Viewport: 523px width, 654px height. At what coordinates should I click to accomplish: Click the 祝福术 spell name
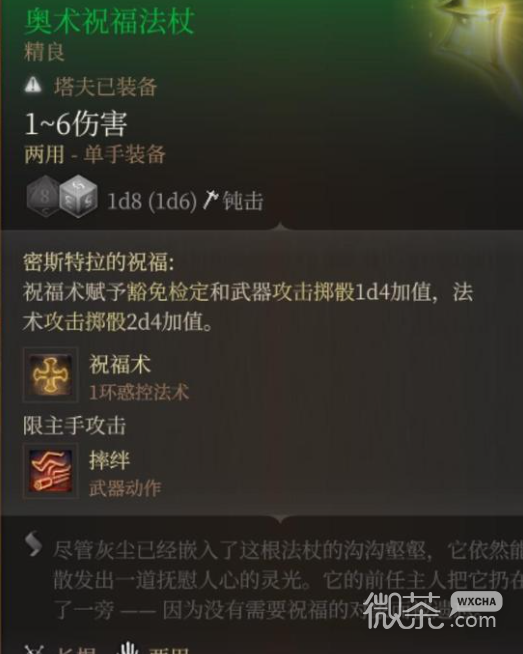coord(120,364)
